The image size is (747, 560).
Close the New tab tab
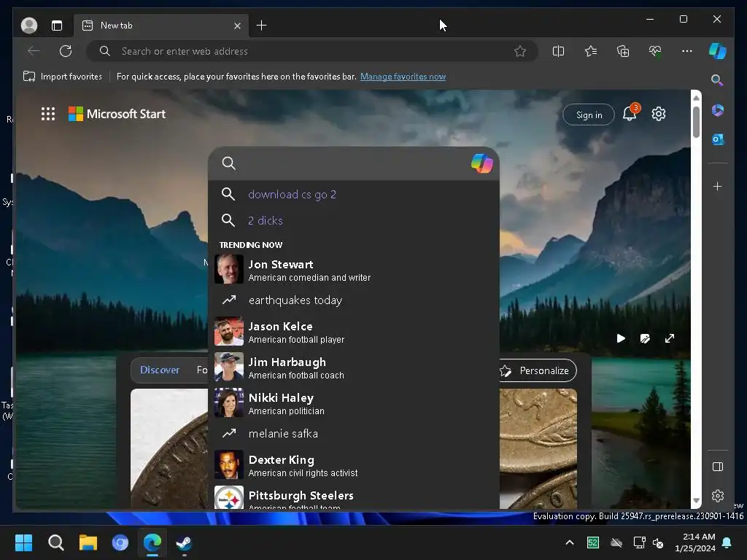[x=237, y=26]
